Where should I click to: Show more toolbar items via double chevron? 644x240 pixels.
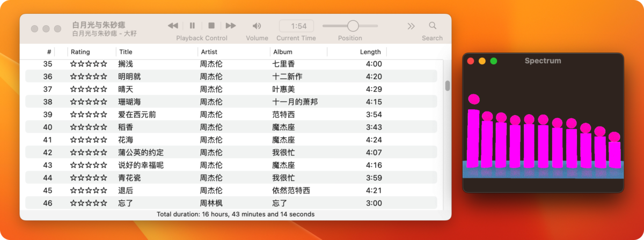411,26
